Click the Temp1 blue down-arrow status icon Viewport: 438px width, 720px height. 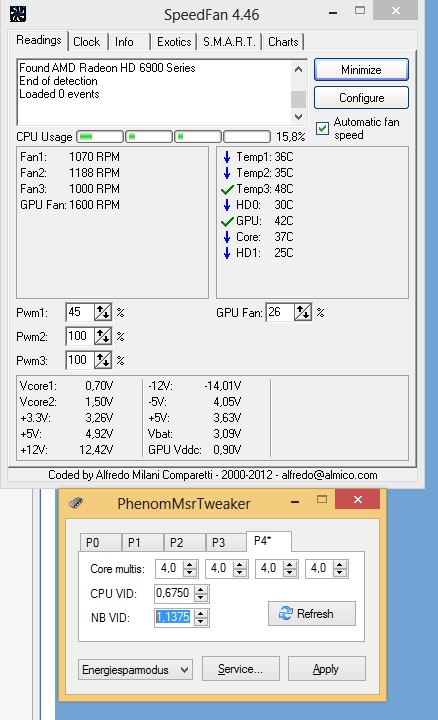[x=227, y=157]
